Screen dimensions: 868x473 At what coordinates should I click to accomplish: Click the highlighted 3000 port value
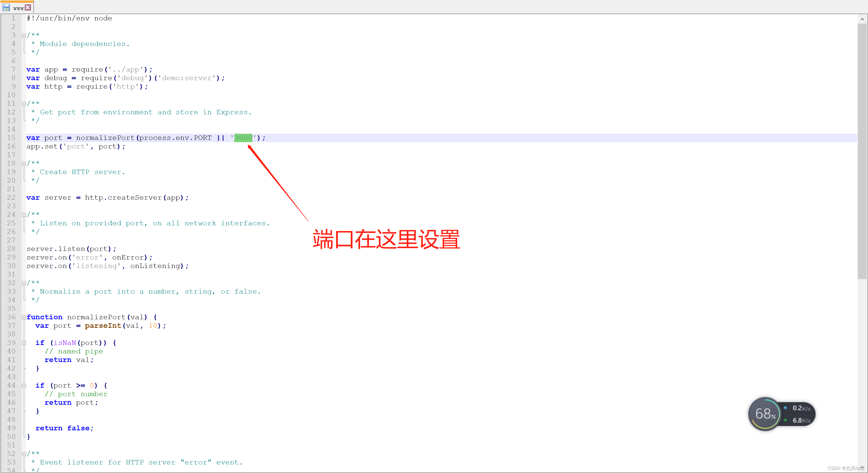(243, 138)
